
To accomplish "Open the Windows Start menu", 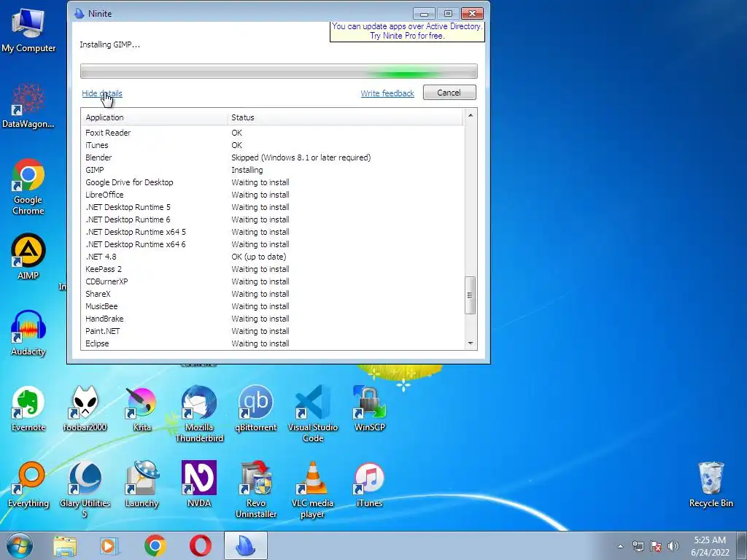I will (x=20, y=545).
